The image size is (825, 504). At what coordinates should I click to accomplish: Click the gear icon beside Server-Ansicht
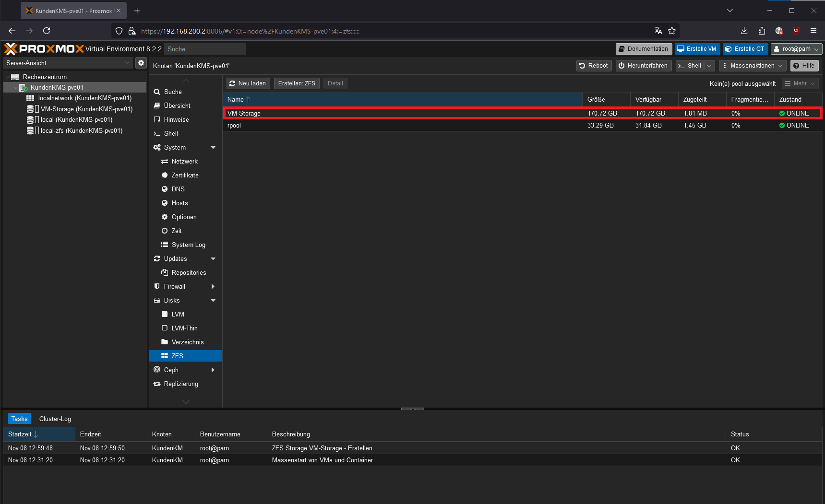click(x=141, y=63)
